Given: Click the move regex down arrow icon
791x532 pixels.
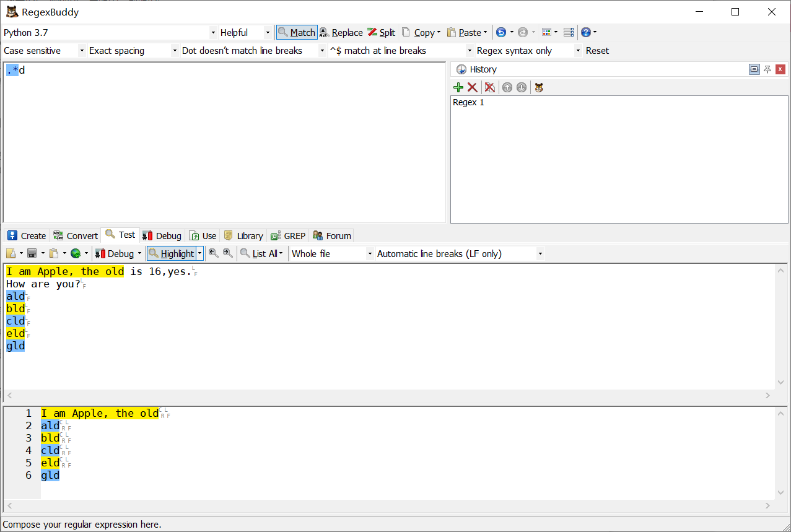Looking at the screenshot, I should pos(522,87).
